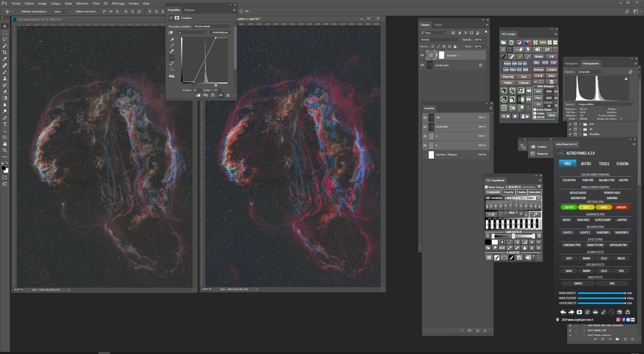Switch to the Réglages tab
Image resolution: width=644 pixels, height=354 pixels.
(190, 10)
